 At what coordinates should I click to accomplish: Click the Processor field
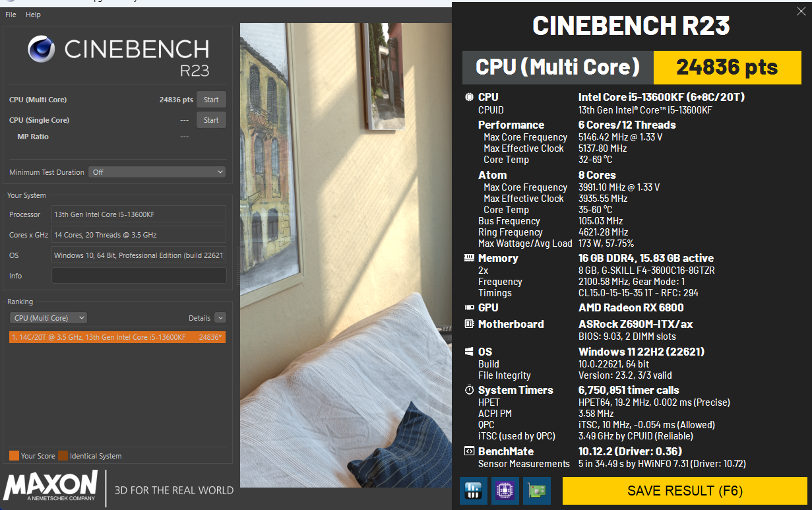139,214
